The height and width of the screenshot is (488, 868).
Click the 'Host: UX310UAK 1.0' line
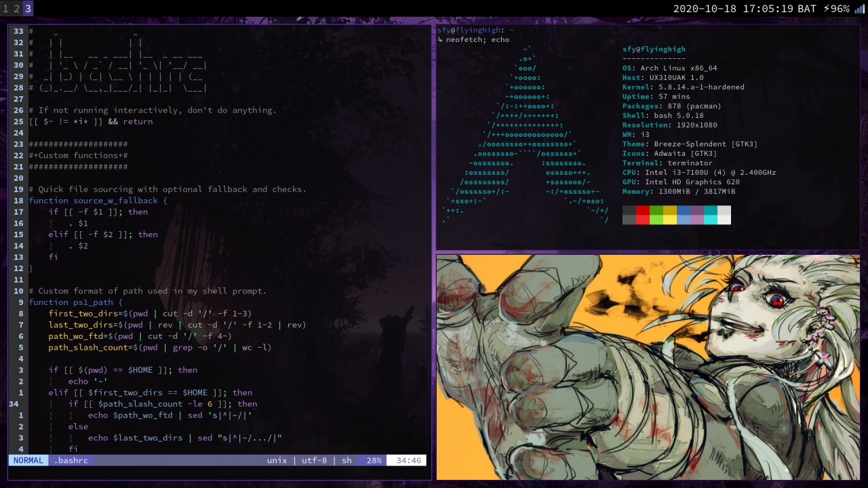point(663,77)
